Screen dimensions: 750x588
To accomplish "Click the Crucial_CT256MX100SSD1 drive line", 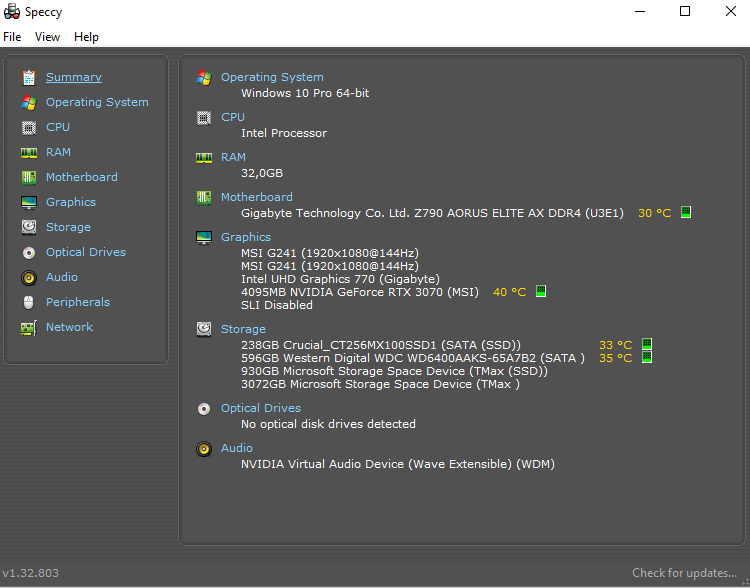I will (381, 345).
